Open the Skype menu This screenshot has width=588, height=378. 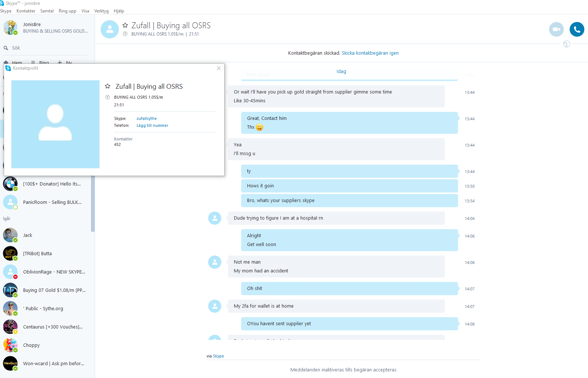pos(6,11)
